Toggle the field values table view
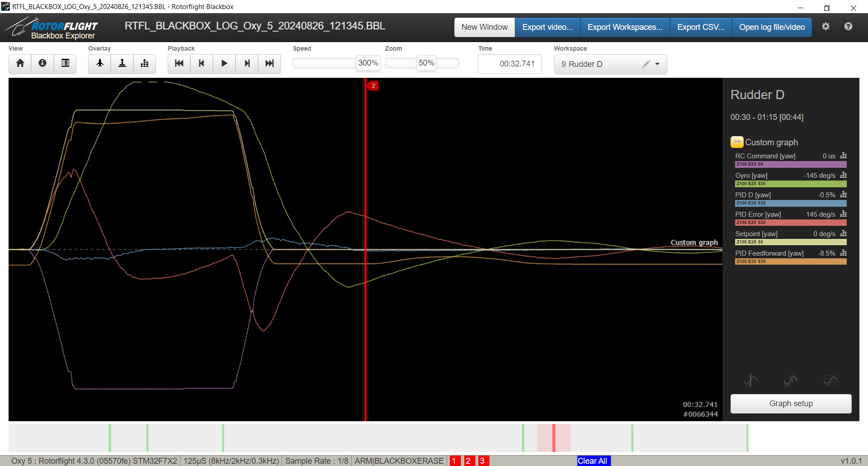 pyautogui.click(x=65, y=63)
